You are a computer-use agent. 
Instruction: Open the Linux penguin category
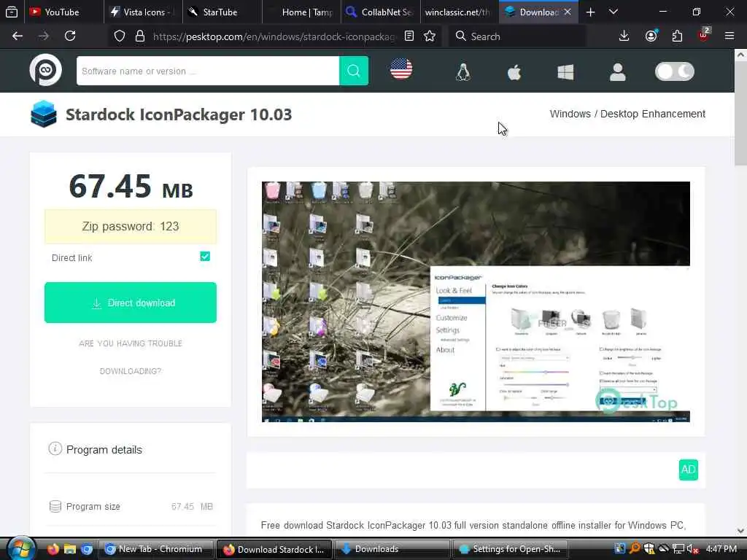463,72
